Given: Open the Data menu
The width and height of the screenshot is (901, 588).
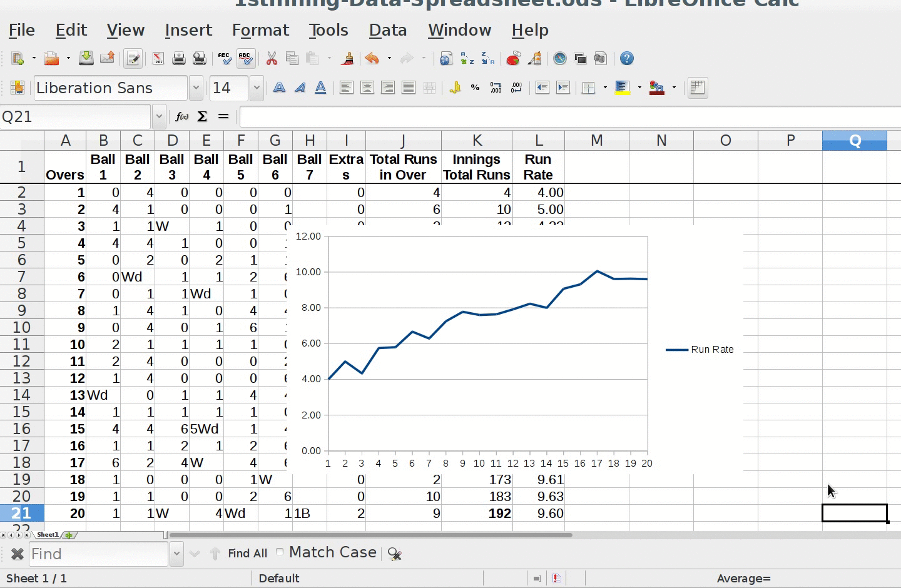Looking at the screenshot, I should [x=387, y=30].
